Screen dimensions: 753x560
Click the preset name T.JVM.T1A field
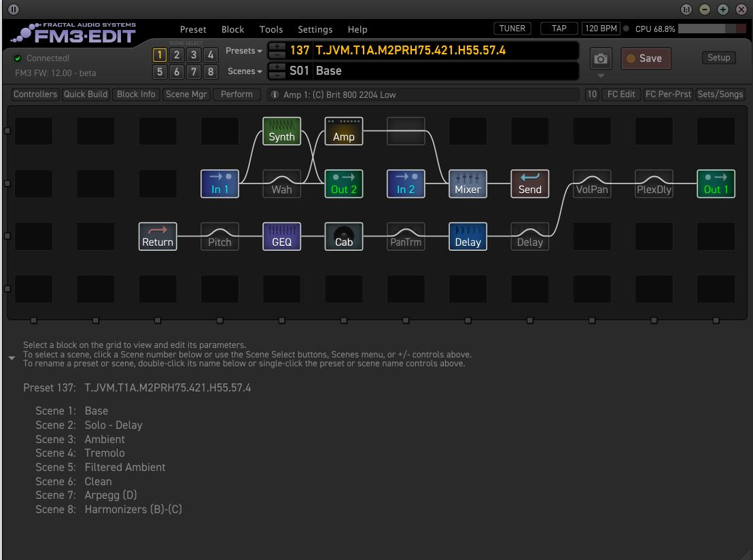[x=446, y=50]
